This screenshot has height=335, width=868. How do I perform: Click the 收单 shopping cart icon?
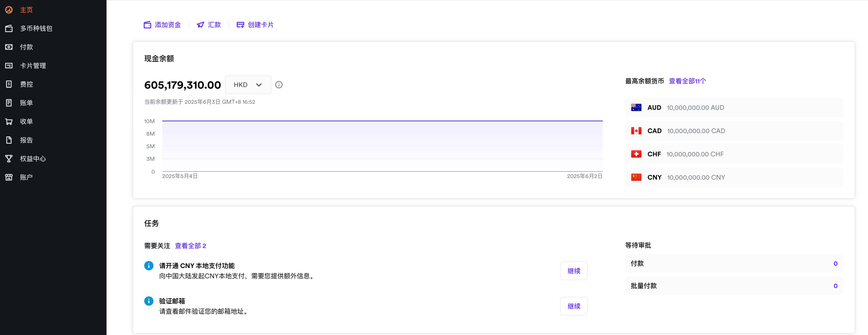[x=9, y=122]
